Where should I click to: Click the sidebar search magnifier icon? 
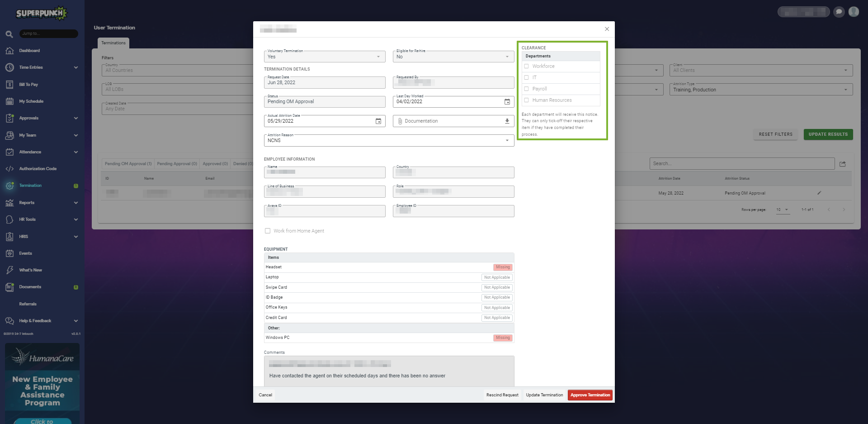9,34
